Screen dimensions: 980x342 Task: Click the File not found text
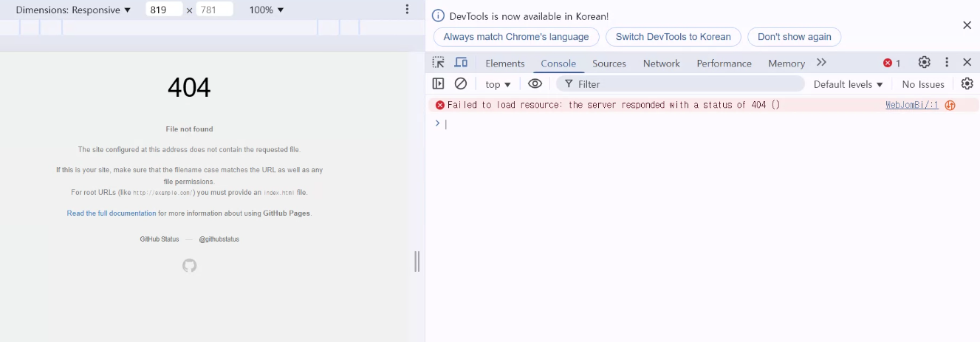(189, 129)
